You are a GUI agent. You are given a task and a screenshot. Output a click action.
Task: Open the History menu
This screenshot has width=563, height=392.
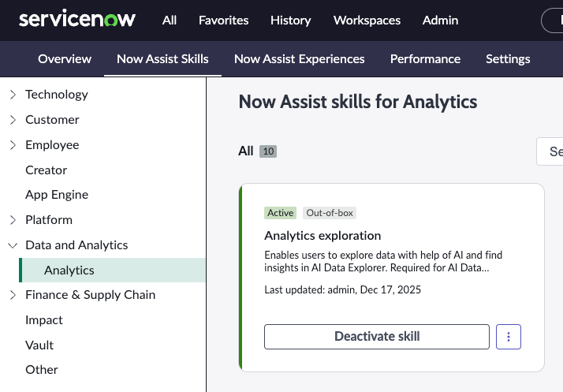tap(290, 21)
